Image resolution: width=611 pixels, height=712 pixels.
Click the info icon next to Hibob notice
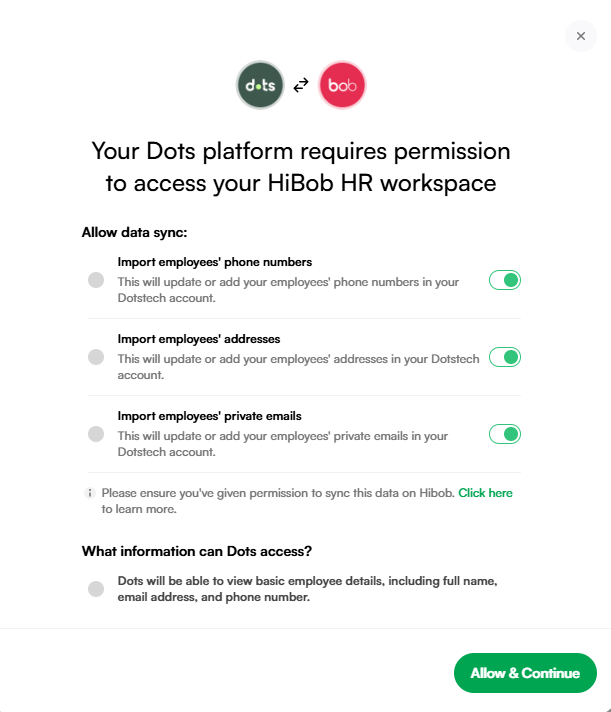pos(90,493)
